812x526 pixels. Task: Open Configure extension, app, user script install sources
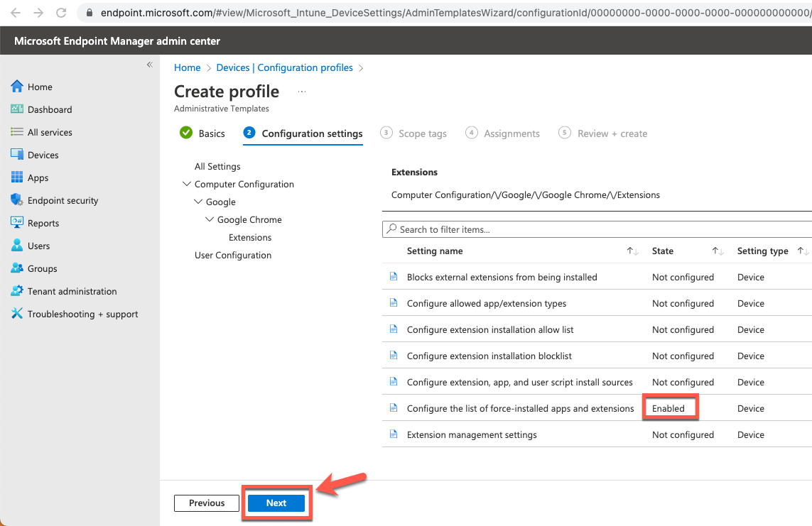519,382
